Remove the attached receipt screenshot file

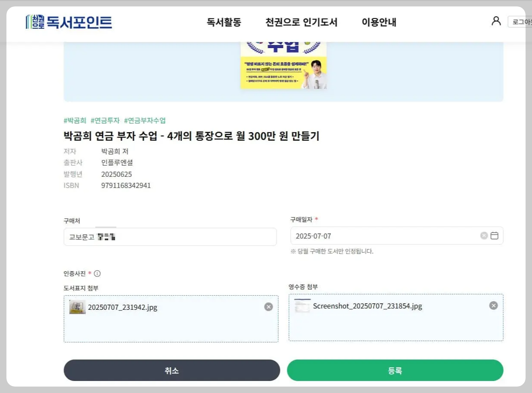coord(493,305)
